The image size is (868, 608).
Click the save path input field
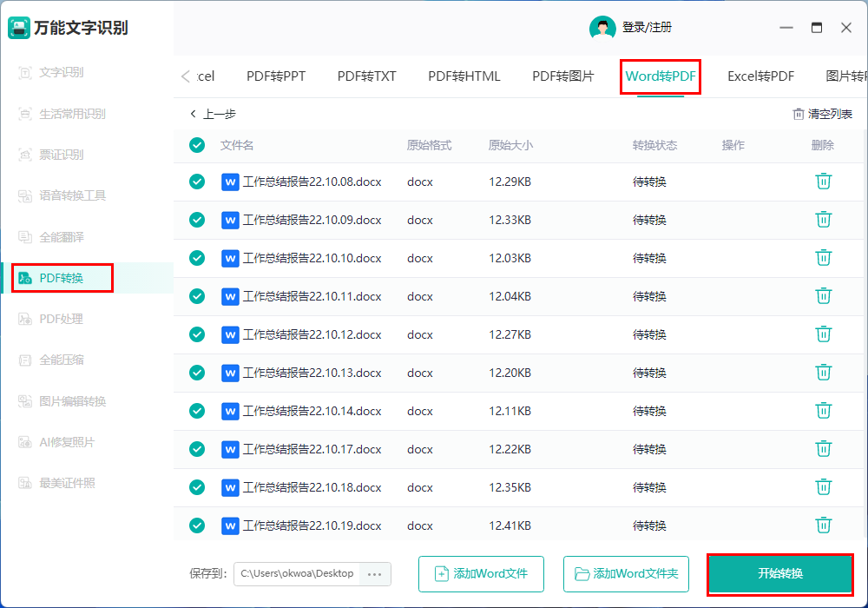[296, 574]
